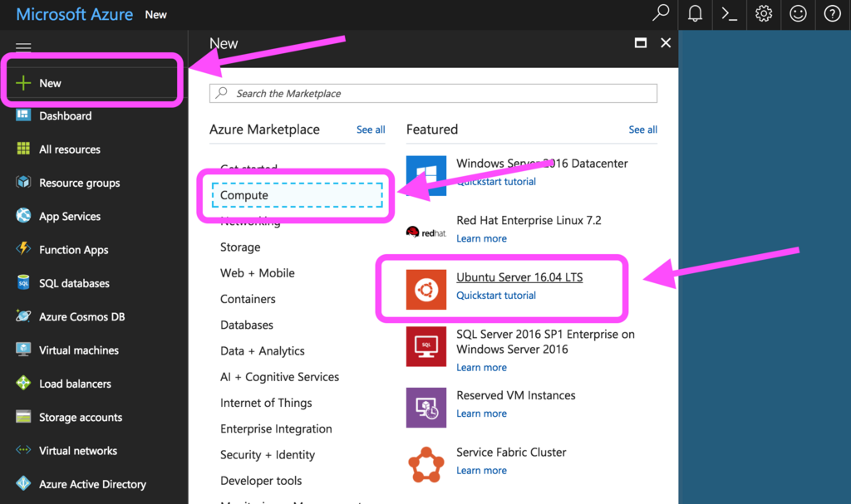Click the App Services globe icon
Image resolution: width=851 pixels, height=504 pixels.
point(23,215)
